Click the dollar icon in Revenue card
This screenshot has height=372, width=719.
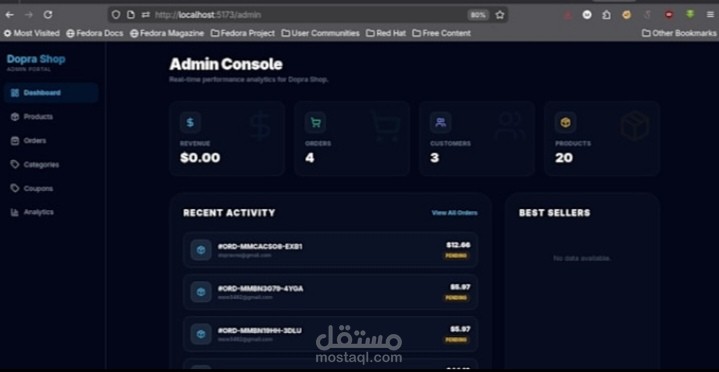coord(190,122)
